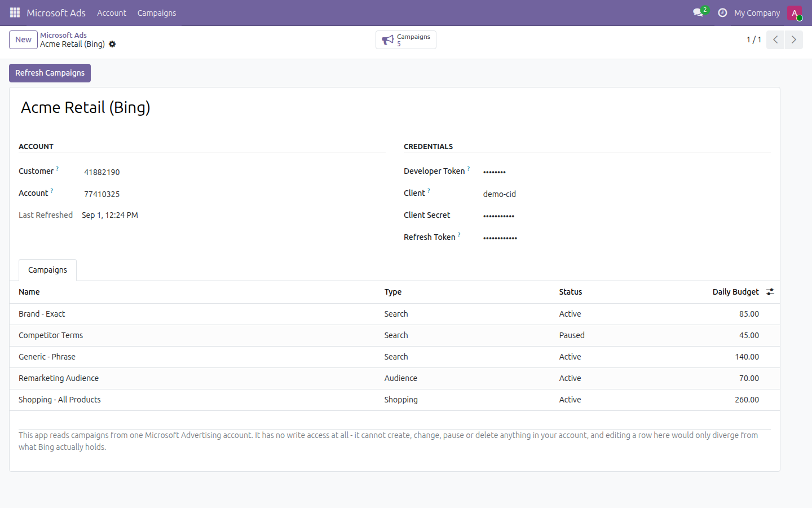Screen dimensions: 812x508
Task: Click the New button
Action: pyautogui.click(x=23, y=40)
